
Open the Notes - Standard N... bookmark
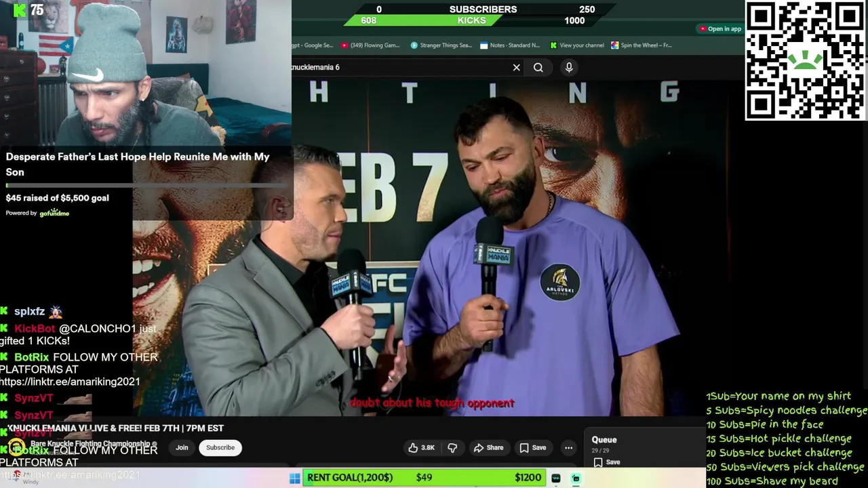[x=510, y=45]
